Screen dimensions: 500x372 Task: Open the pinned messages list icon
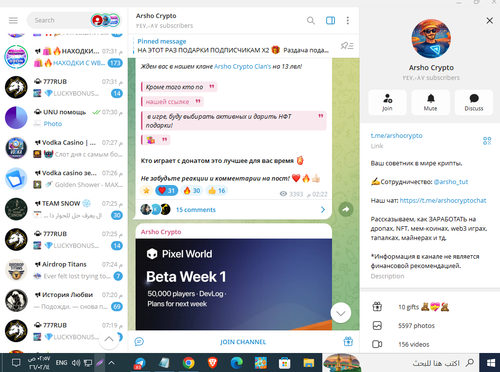pos(347,46)
